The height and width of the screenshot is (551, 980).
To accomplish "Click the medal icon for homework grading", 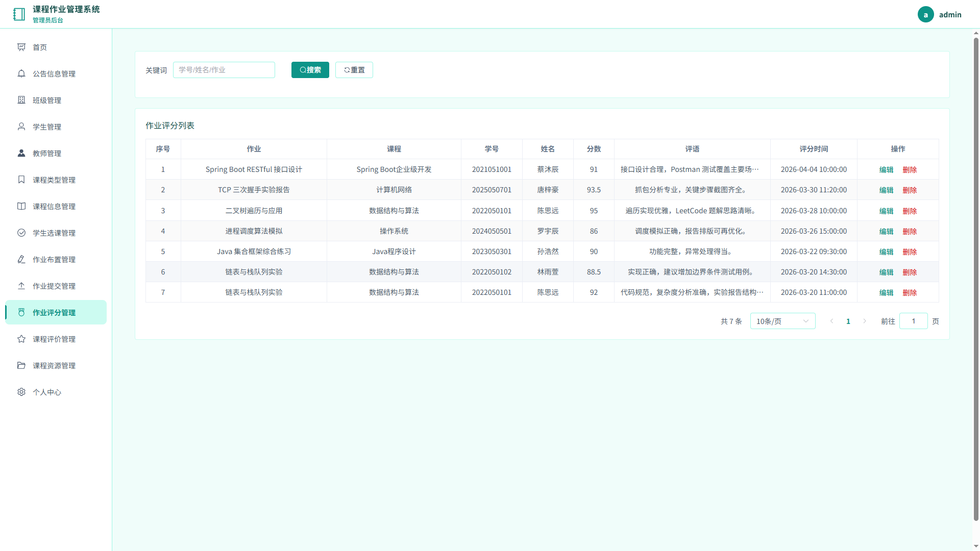I will click(21, 312).
